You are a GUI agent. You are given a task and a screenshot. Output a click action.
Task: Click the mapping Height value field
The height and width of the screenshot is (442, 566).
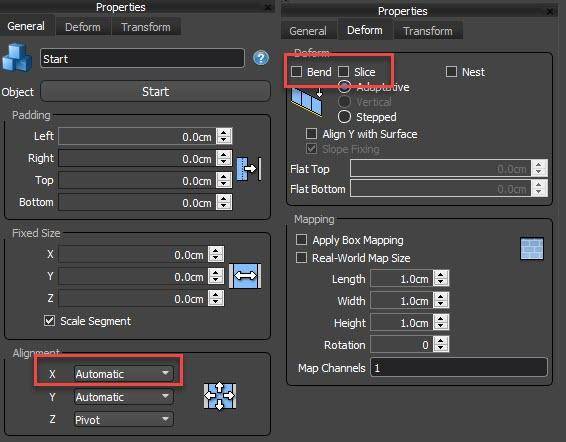402,322
